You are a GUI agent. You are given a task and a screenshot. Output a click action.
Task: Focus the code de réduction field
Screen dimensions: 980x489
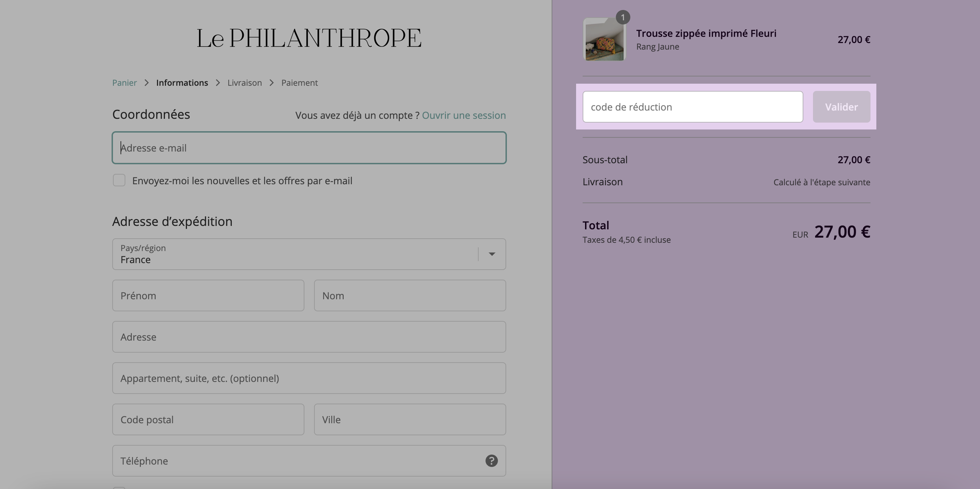[x=693, y=107]
